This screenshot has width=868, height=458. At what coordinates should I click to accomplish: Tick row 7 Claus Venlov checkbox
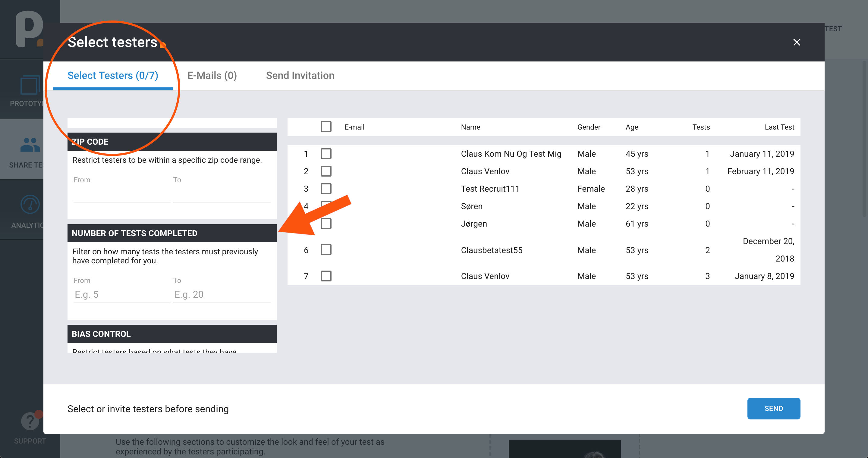(x=326, y=276)
